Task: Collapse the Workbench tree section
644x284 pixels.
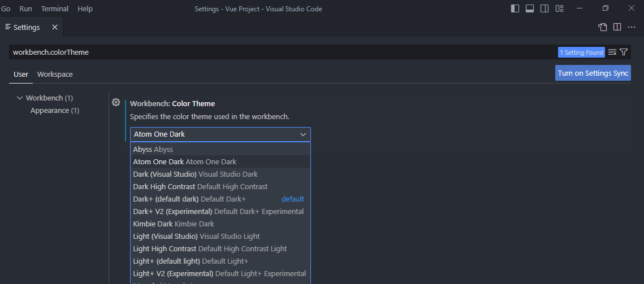Action: coord(19,98)
